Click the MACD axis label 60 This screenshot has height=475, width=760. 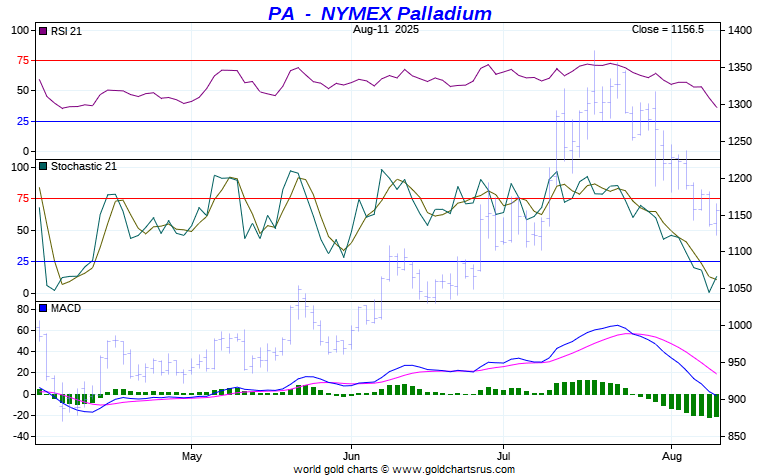pyautogui.click(x=23, y=330)
